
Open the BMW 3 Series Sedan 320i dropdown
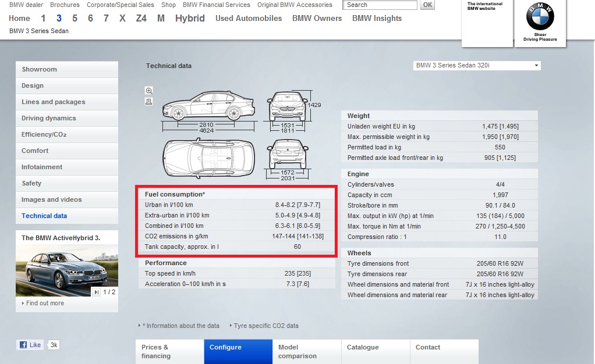tap(476, 66)
